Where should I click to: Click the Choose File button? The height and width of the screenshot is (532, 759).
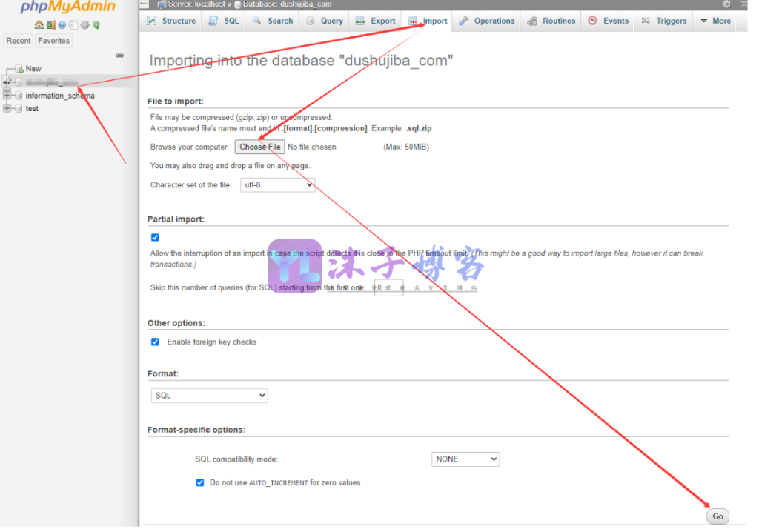[x=260, y=147]
